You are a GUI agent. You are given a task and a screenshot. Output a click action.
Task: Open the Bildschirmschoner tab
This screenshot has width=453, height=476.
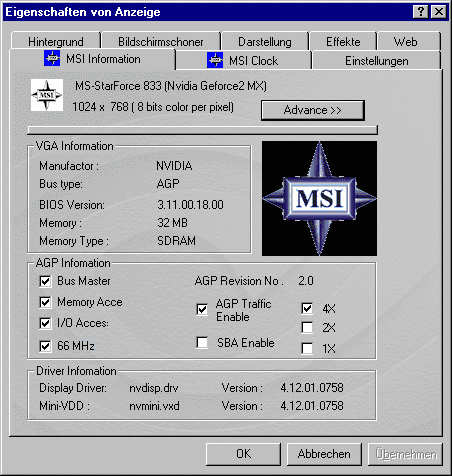pyautogui.click(x=161, y=42)
